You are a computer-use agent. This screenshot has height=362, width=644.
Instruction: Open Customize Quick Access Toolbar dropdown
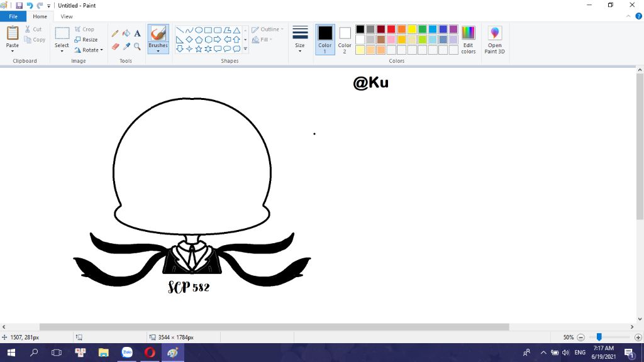49,6
